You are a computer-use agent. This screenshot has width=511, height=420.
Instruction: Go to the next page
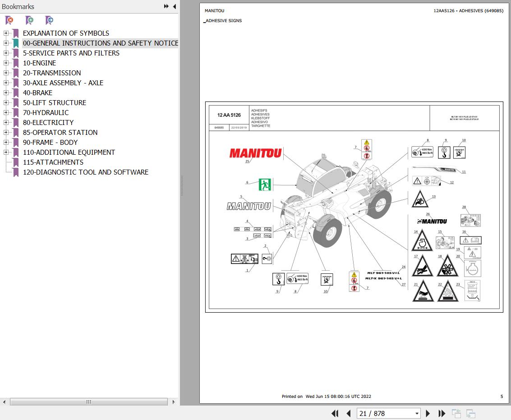pyautogui.click(x=428, y=414)
